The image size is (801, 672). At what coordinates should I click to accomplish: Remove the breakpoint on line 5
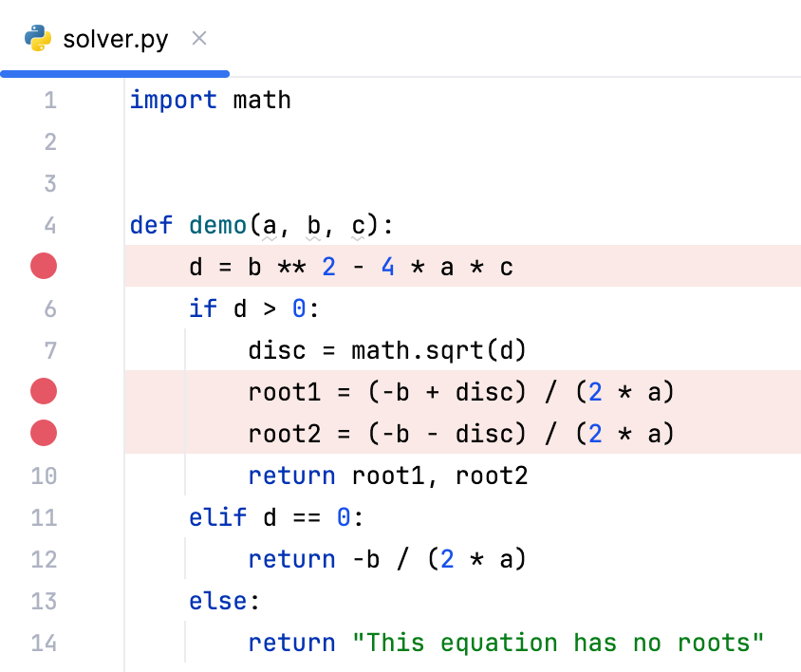[x=43, y=266]
